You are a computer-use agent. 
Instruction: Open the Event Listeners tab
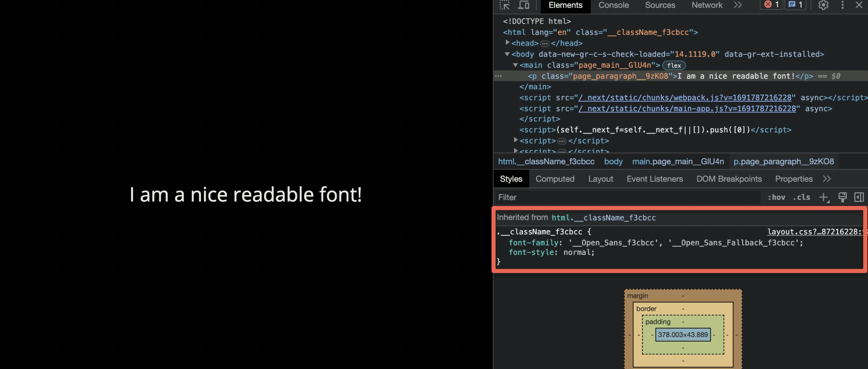click(x=654, y=179)
